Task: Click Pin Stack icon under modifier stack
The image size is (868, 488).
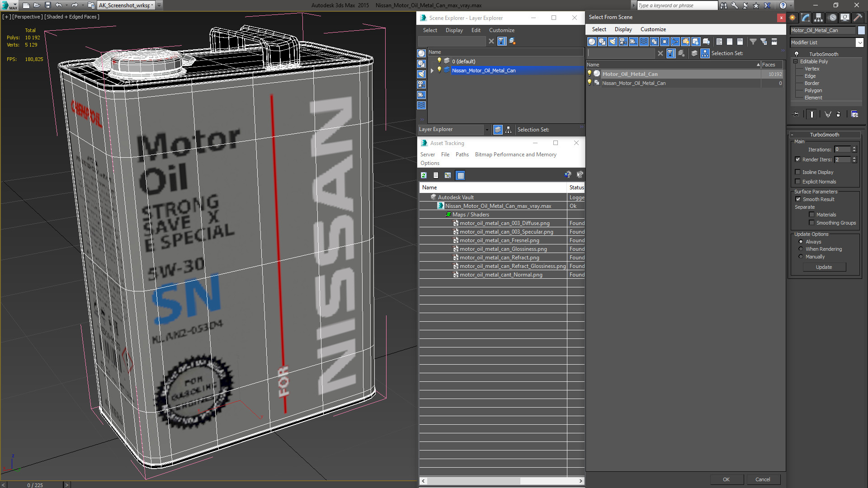Action: tap(796, 114)
